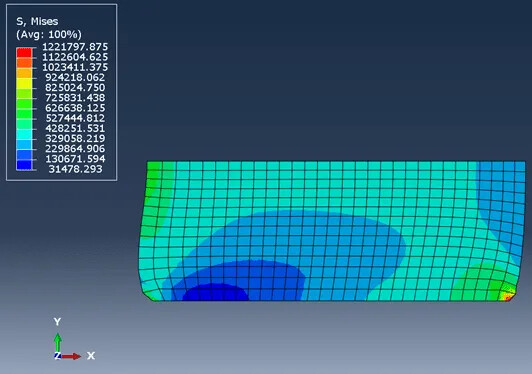The image size is (532, 374).
Task: Click the orange legend color band
Action: (24, 73)
